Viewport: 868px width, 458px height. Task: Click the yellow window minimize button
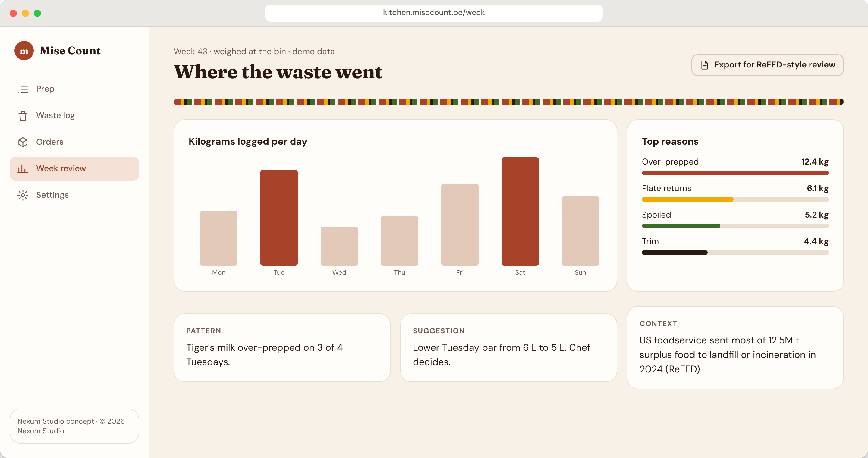coord(25,13)
